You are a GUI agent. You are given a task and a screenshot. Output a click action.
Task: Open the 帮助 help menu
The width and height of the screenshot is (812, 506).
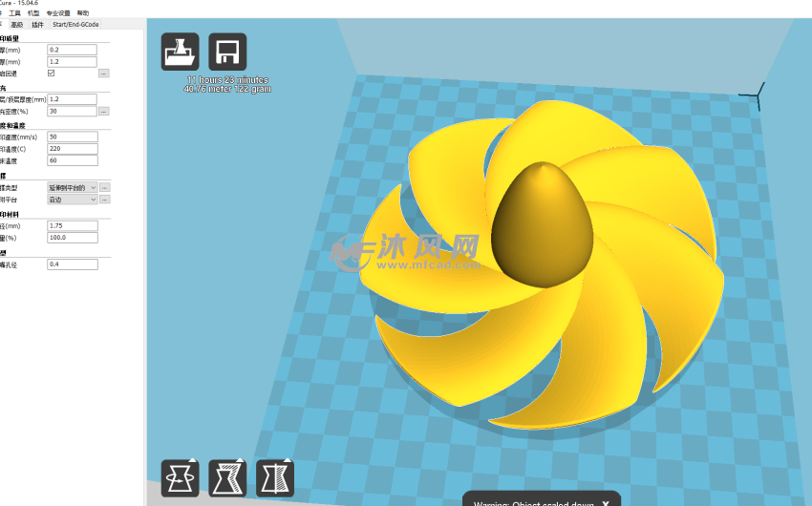click(x=83, y=13)
